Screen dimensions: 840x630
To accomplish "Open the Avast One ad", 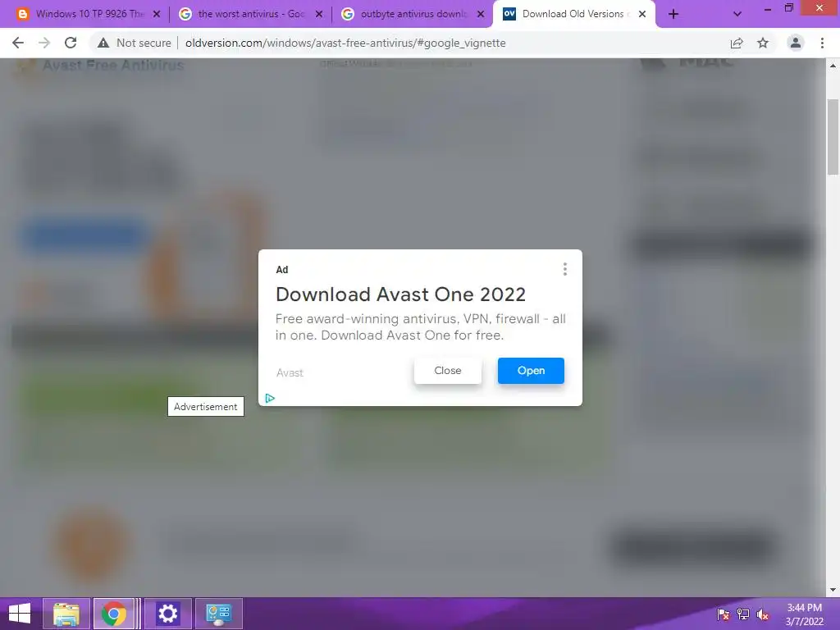I will pyautogui.click(x=531, y=371).
